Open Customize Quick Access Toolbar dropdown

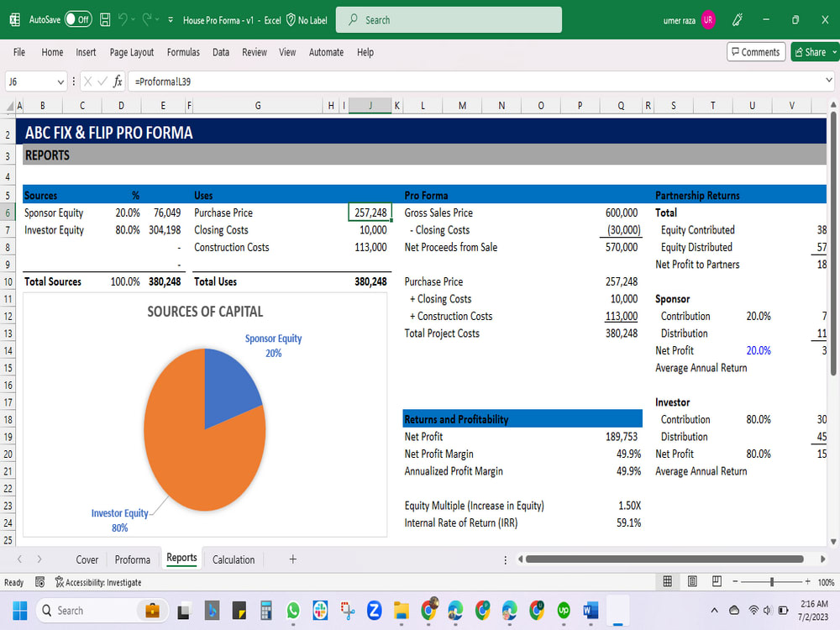171,20
